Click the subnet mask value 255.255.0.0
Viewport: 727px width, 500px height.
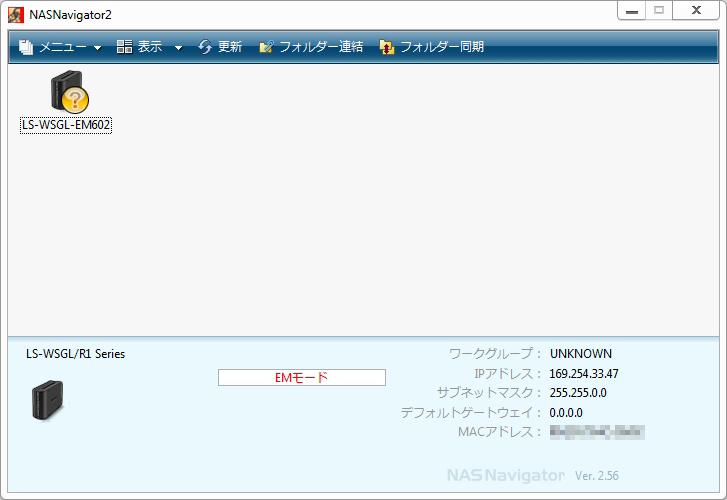click(578, 393)
